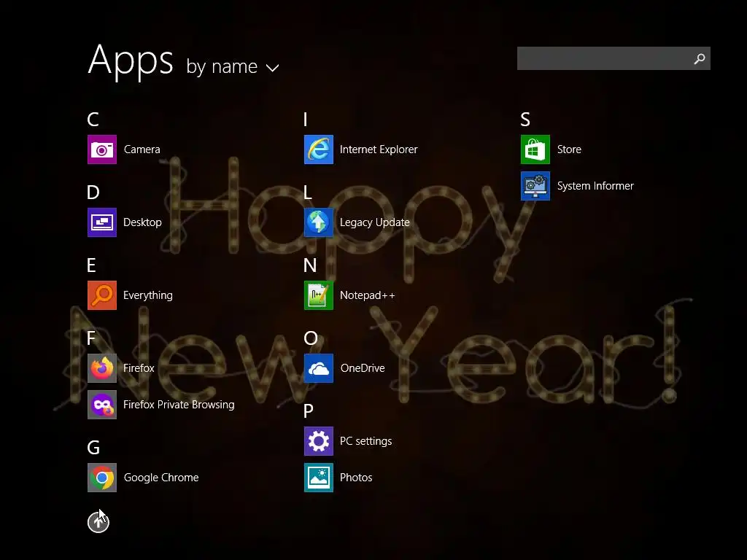Launch the System Informer icon
This screenshot has height=560, width=747.
[535, 186]
